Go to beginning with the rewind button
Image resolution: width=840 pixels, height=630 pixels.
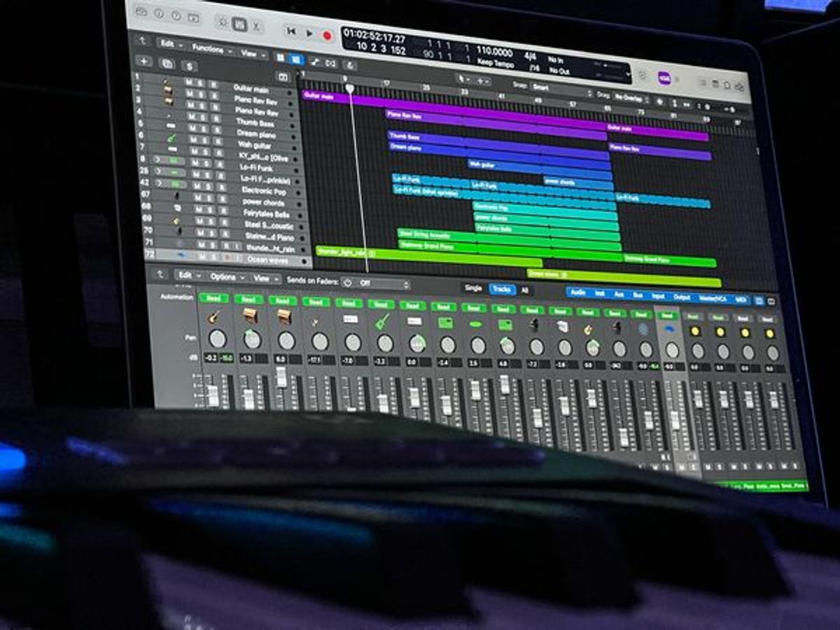point(290,31)
